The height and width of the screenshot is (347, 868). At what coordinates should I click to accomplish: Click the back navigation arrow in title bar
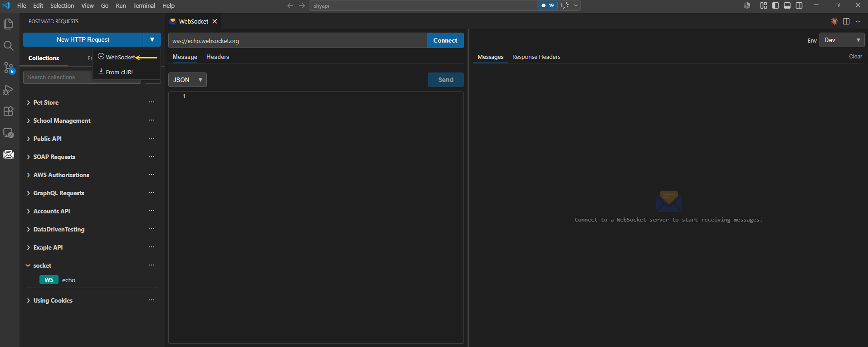[290, 6]
